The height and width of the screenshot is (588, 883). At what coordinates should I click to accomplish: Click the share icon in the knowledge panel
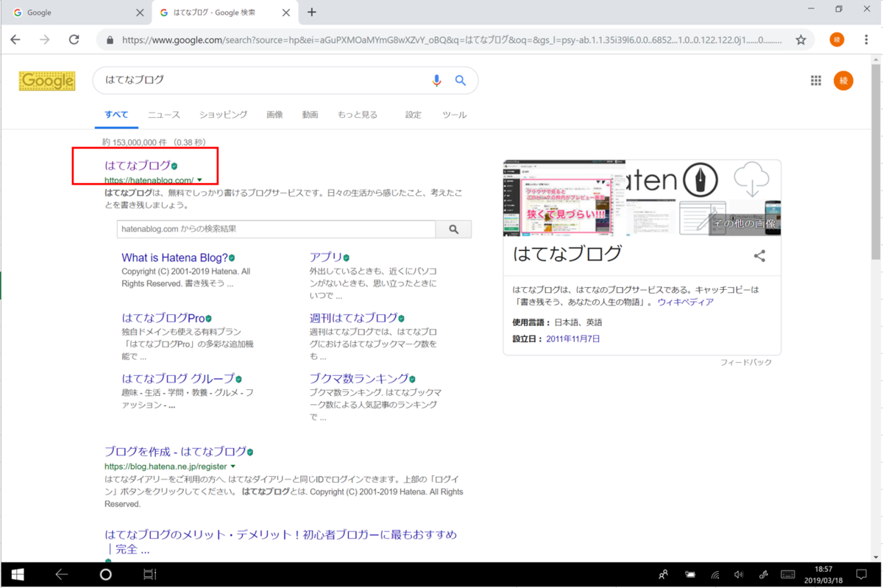pos(759,256)
